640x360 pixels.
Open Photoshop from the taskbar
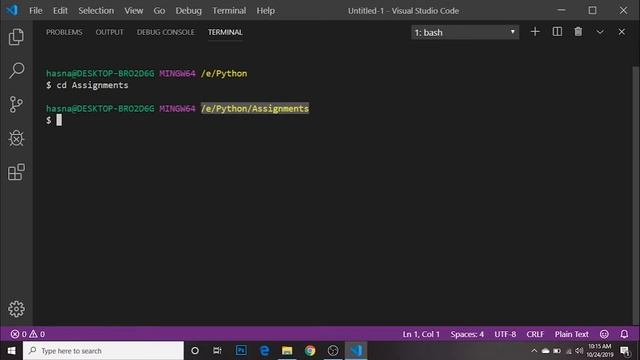click(x=241, y=350)
